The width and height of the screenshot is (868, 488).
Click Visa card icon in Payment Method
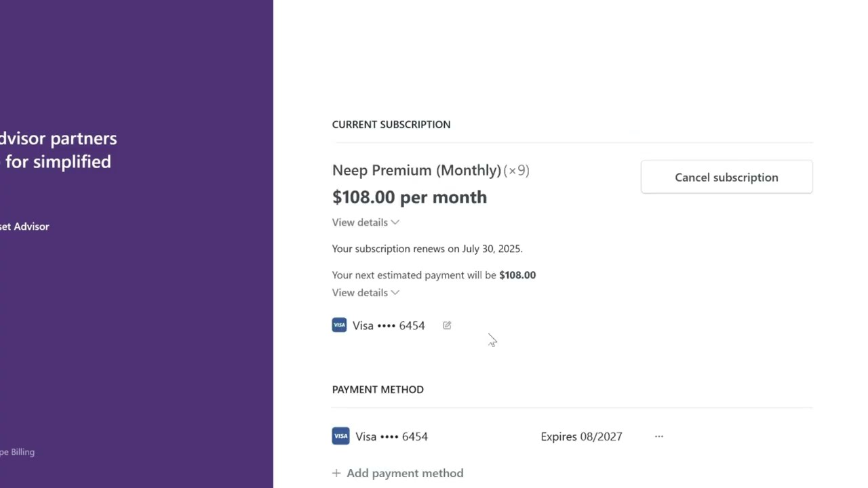tap(340, 436)
